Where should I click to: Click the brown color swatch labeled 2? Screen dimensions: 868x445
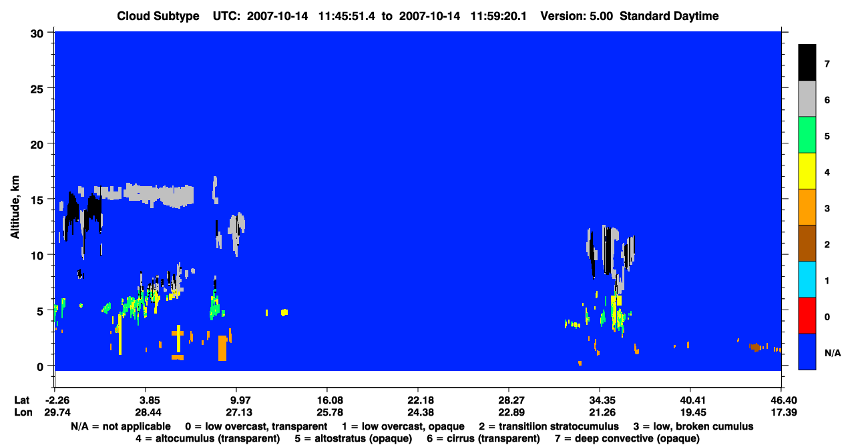[807, 243]
